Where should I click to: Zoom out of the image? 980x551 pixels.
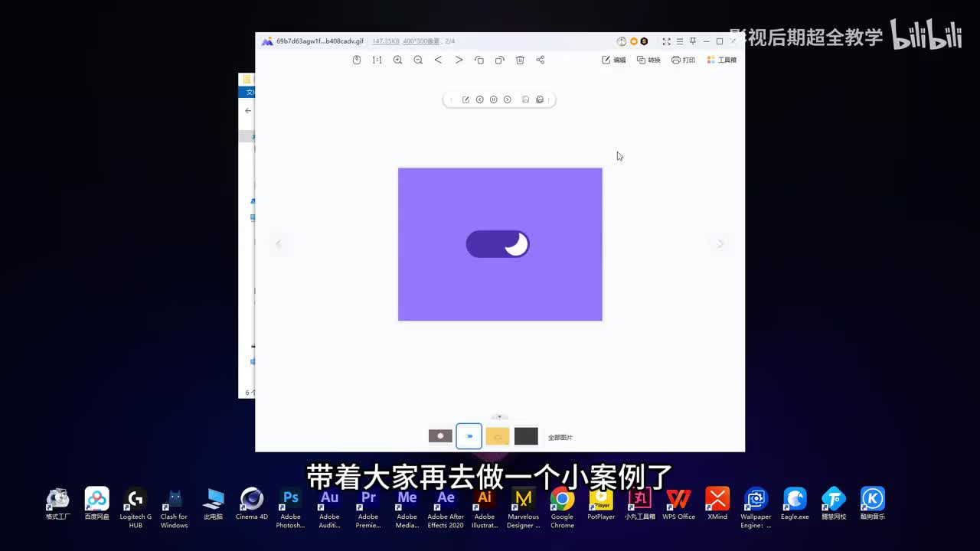pos(418,60)
